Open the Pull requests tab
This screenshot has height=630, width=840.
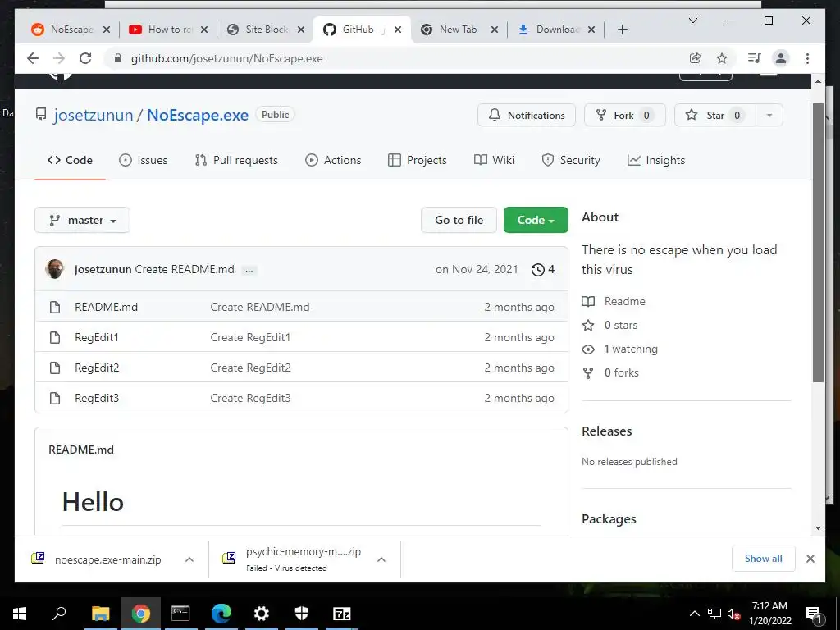236,160
